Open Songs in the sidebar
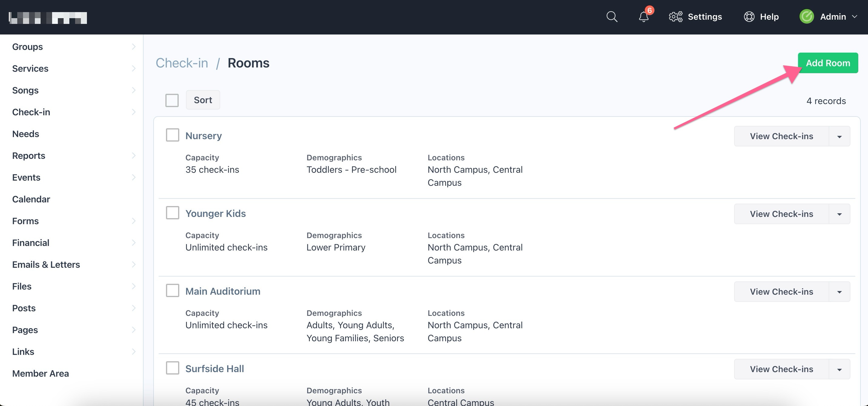Viewport: 868px width, 406px height. coord(25,90)
